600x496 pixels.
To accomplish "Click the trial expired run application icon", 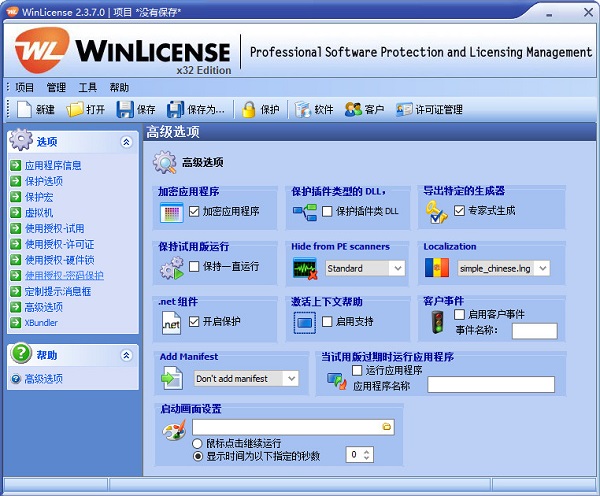I will [337, 380].
